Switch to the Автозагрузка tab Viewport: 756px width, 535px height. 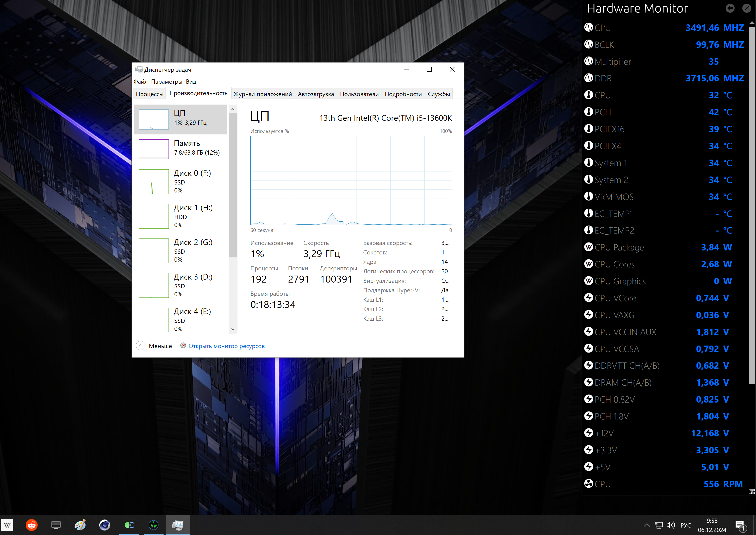(x=316, y=94)
